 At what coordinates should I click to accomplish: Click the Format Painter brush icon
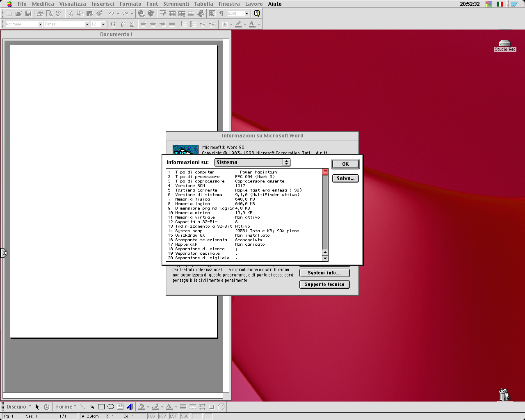(x=99, y=14)
